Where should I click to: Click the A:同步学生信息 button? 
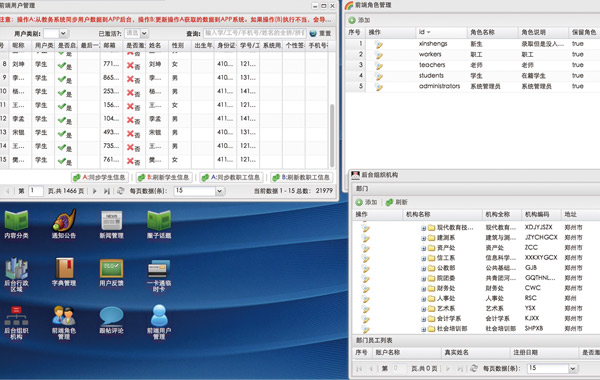(100, 178)
